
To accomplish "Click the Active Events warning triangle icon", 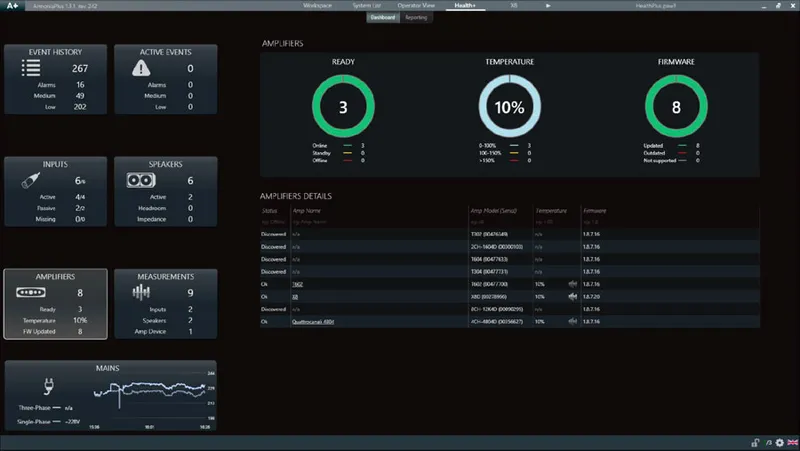I will pos(141,68).
